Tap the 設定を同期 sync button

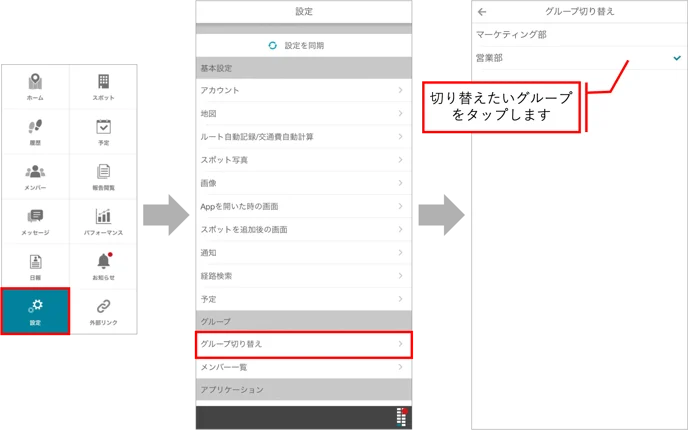pyautogui.click(x=296, y=46)
